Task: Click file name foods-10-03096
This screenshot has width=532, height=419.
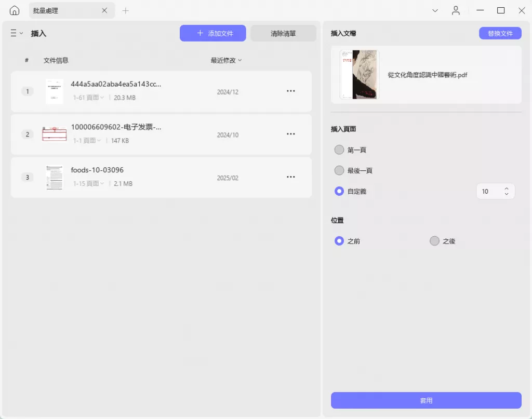Action: click(97, 170)
